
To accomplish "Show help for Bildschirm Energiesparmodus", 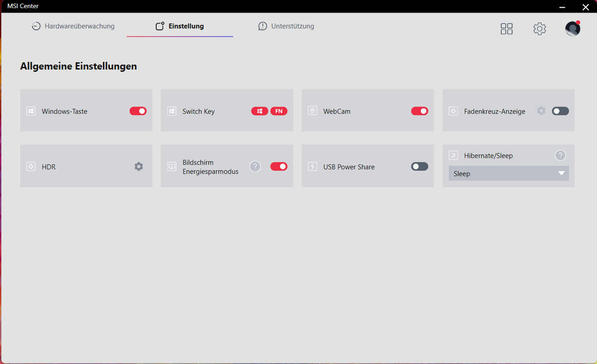I will click(255, 167).
